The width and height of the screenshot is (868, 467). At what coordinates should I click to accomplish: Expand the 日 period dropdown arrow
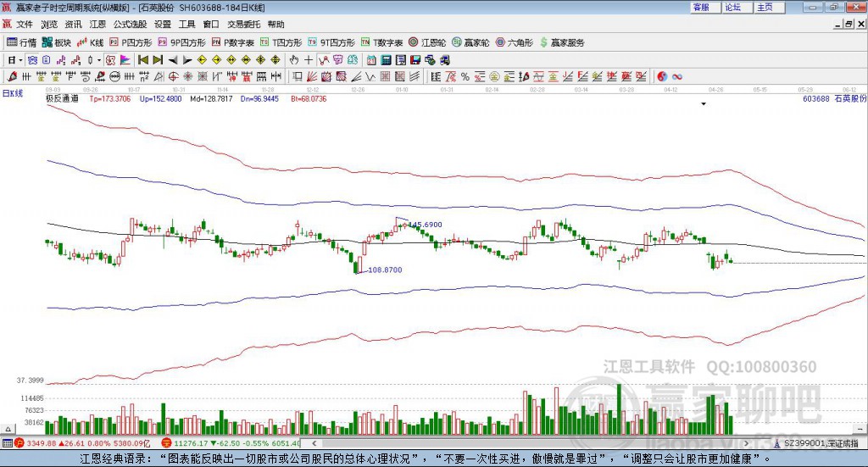(20, 60)
